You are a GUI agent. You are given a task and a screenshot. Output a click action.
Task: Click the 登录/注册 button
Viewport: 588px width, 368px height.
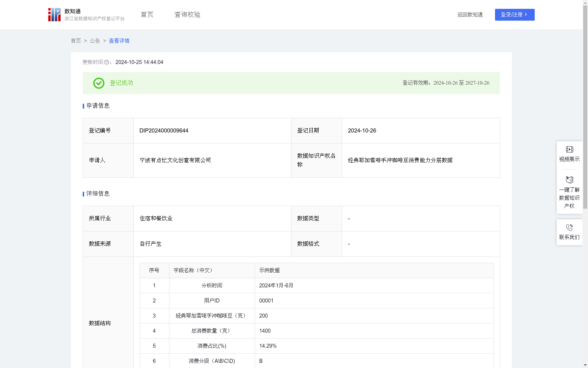(x=515, y=15)
